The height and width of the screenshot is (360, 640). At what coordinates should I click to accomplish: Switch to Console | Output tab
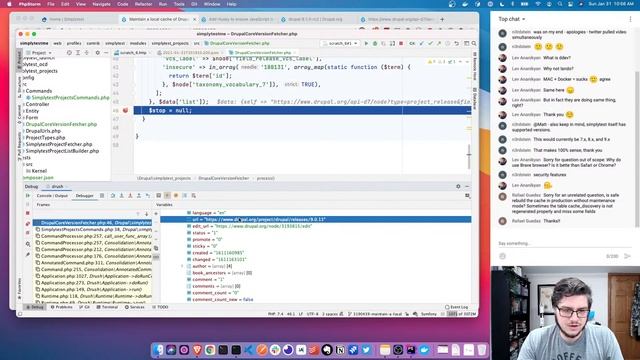click(52, 196)
